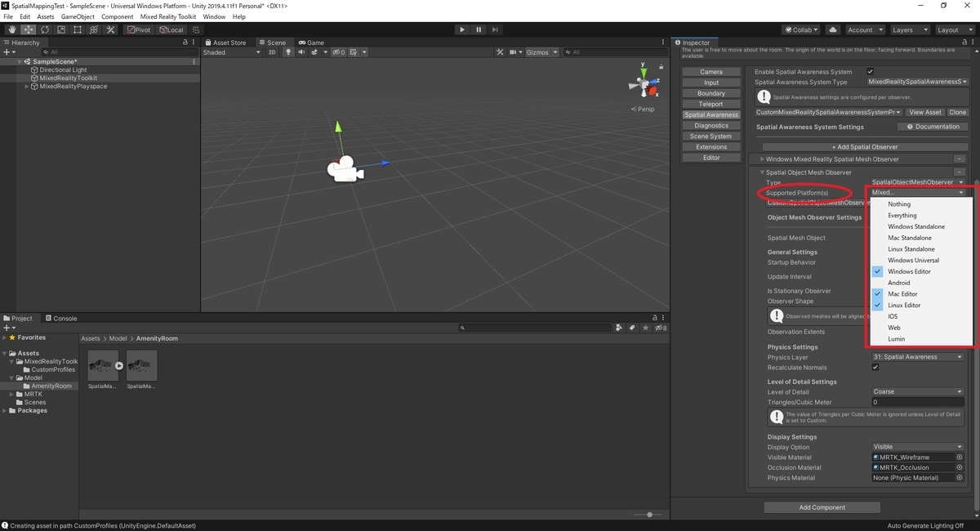
Task: Toggle hidden packages count in Project
Action: click(x=661, y=328)
